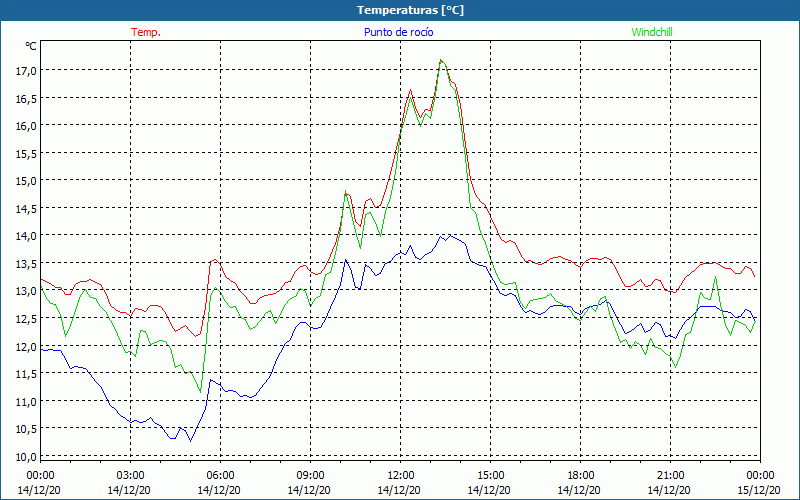Click the 14,0 y-axis value
The height and width of the screenshot is (500, 800).
[26, 236]
